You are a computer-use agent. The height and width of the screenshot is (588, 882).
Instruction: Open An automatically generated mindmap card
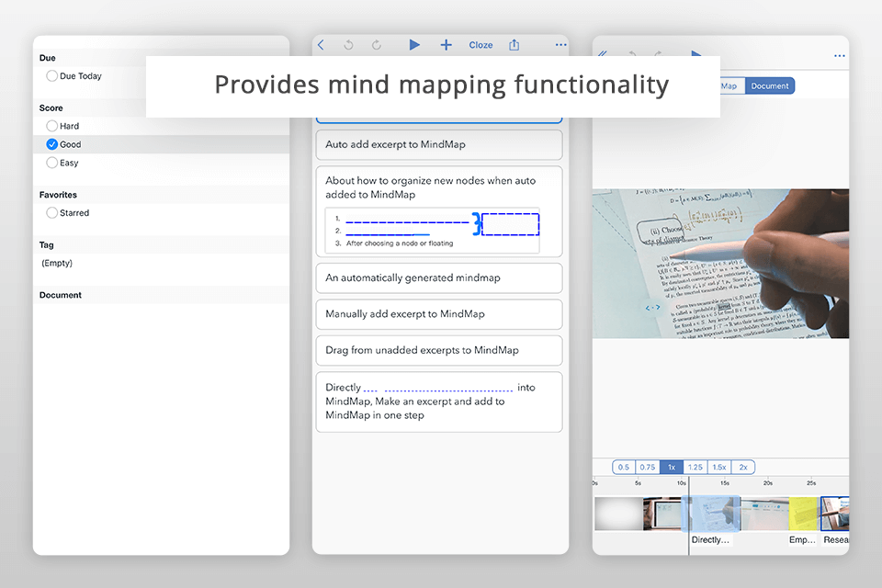point(439,278)
